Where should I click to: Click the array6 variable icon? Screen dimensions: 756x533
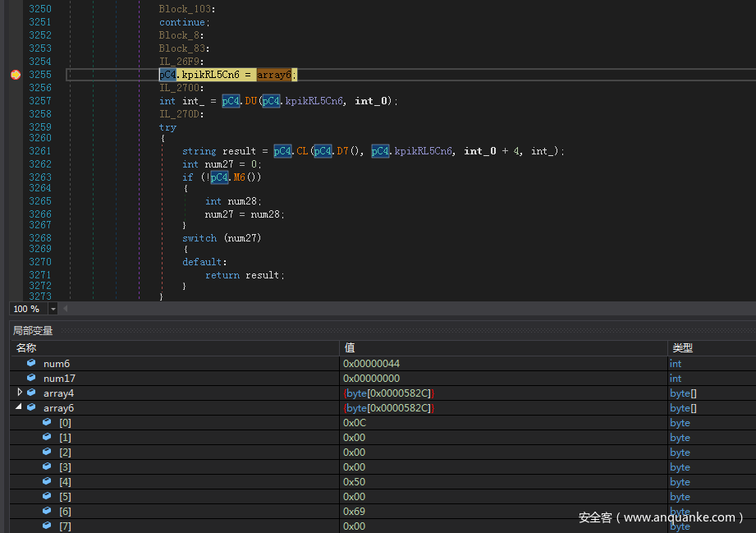click(31, 407)
